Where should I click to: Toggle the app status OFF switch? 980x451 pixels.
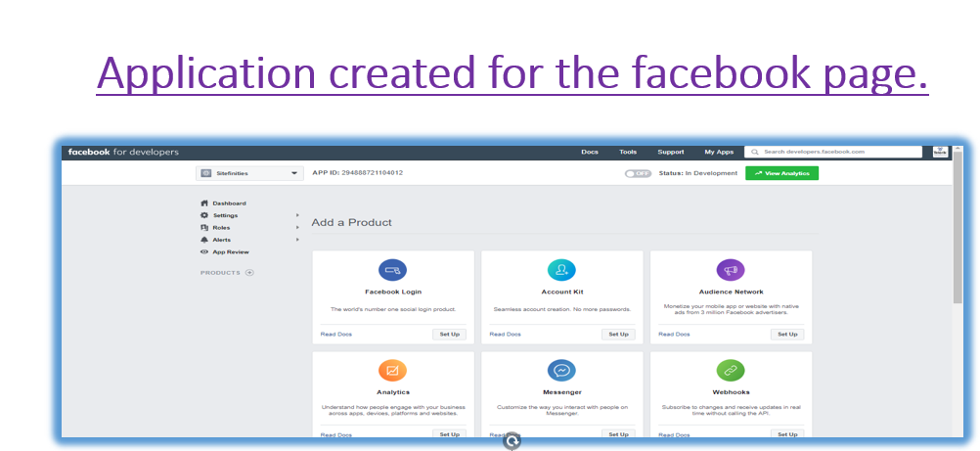[x=638, y=173]
